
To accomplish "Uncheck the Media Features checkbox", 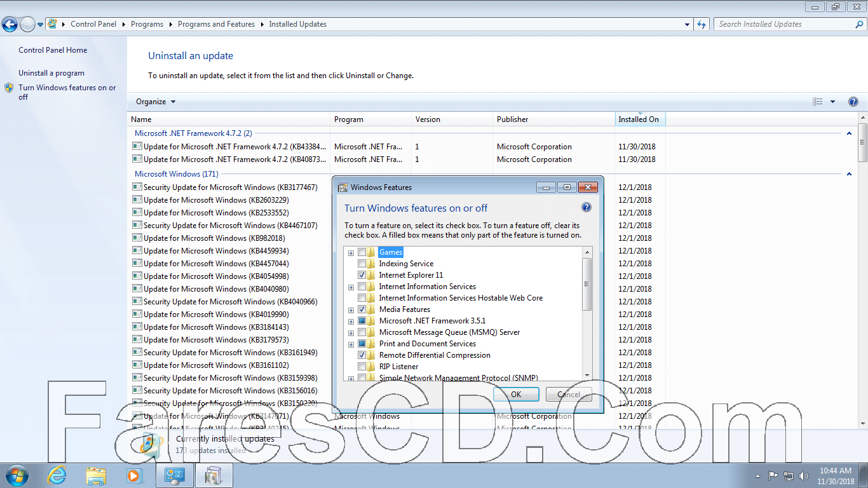I will pyautogui.click(x=362, y=309).
